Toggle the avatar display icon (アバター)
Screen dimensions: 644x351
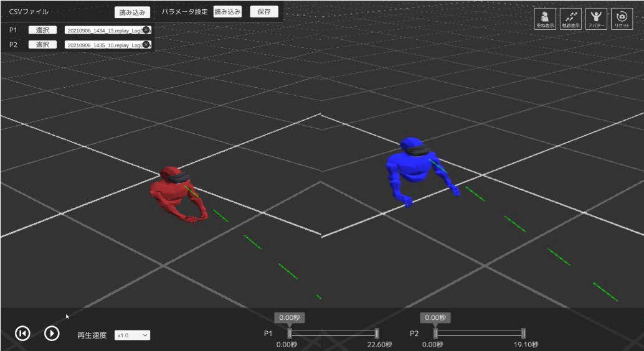pyautogui.click(x=596, y=19)
